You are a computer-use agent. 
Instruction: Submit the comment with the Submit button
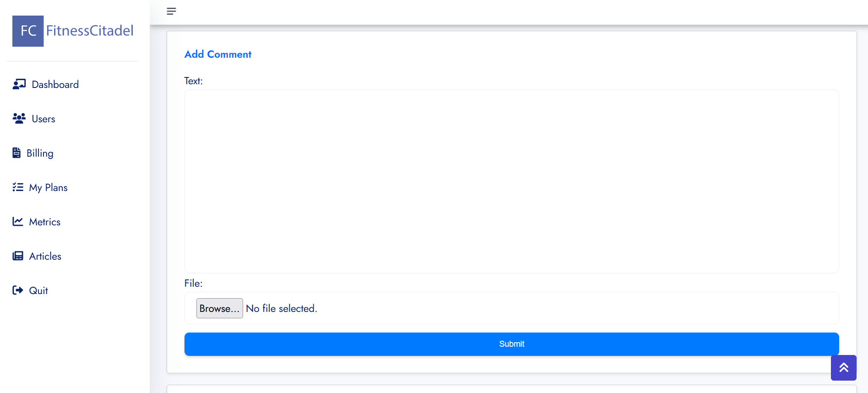[511, 344]
